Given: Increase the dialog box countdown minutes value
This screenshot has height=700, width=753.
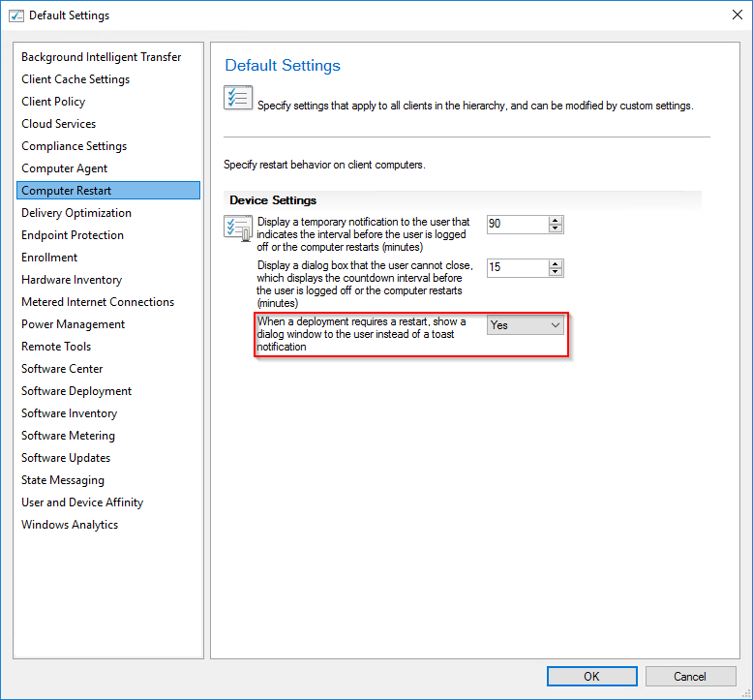Looking at the screenshot, I should pos(556,262).
